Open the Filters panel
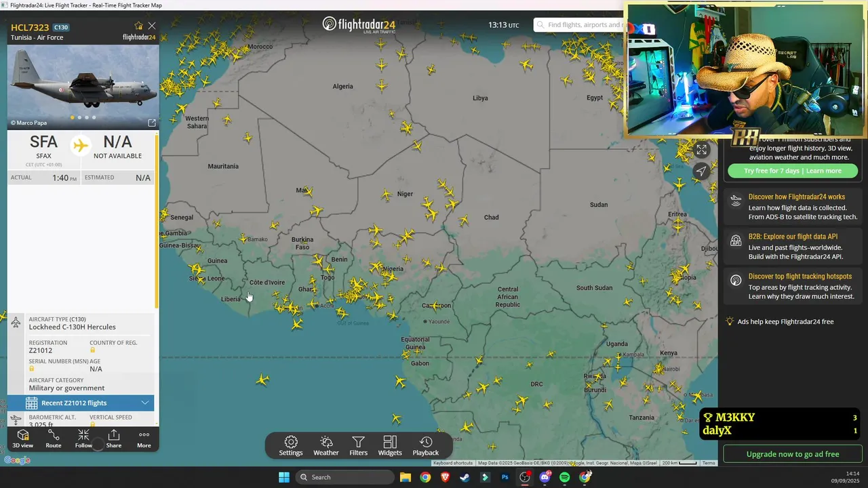The height and width of the screenshot is (488, 868). pos(359,446)
